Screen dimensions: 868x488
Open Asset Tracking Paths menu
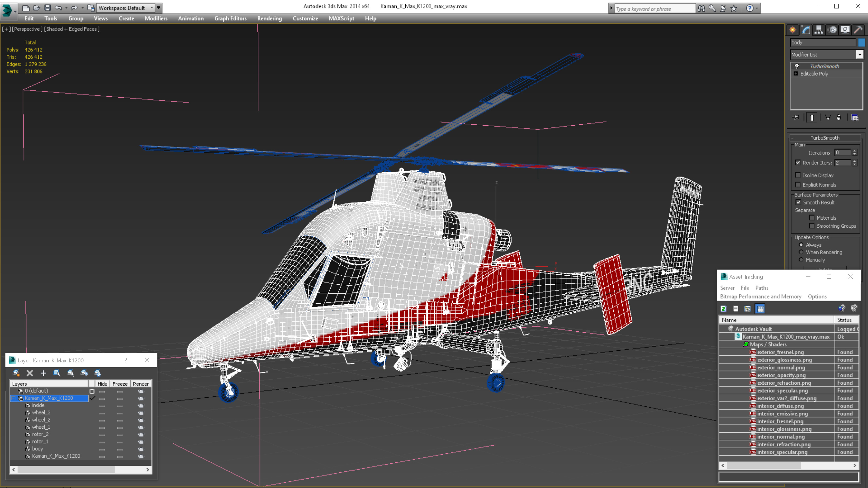click(x=762, y=288)
